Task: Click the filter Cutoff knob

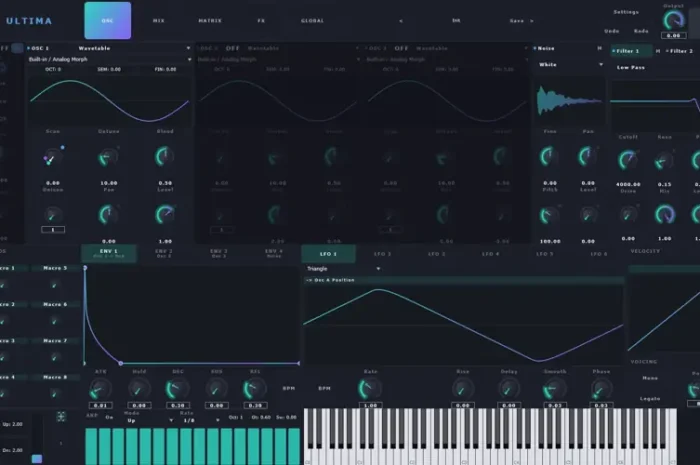Action: [x=628, y=160]
